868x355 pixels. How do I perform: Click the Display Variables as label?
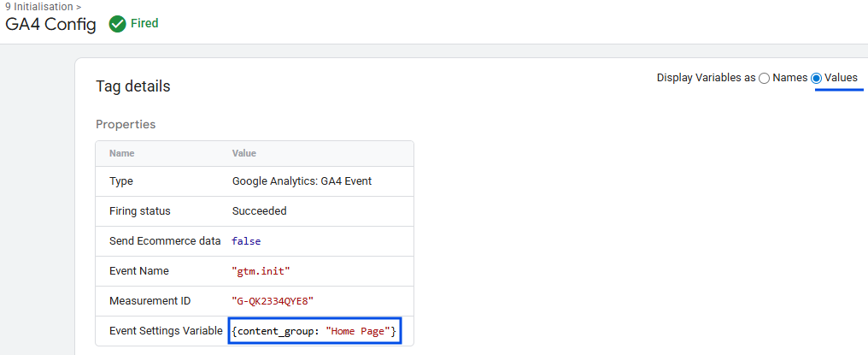706,78
